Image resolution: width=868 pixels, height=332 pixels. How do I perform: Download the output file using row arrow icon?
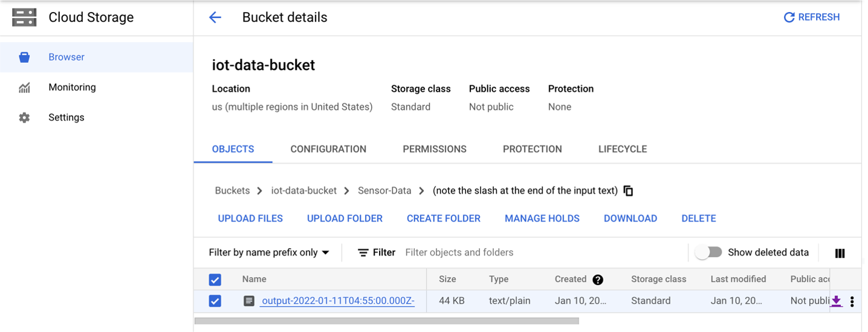(x=836, y=301)
